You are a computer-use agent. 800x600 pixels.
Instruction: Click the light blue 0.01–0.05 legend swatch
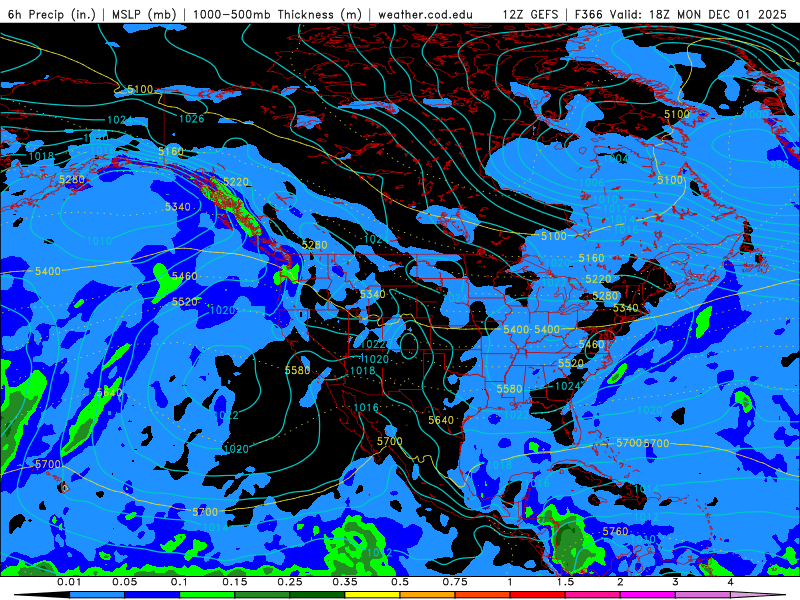pos(97,595)
